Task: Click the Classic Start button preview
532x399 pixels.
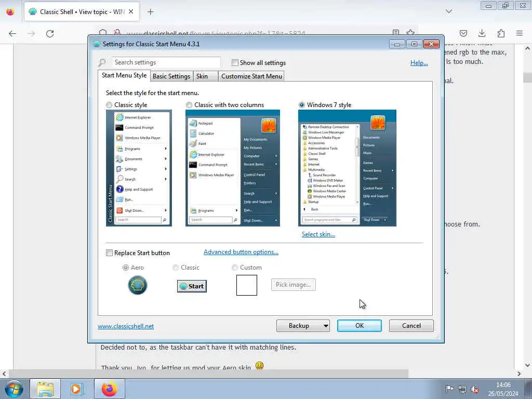Action: pyautogui.click(x=192, y=286)
